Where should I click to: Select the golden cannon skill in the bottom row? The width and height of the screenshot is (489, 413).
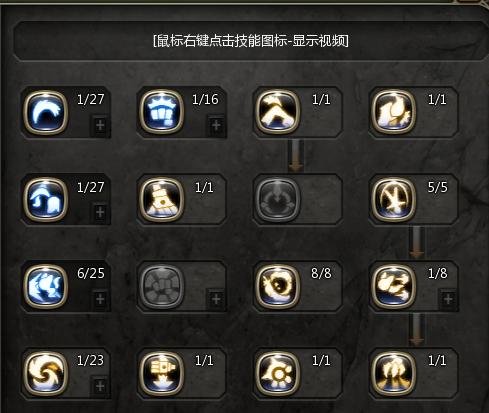pyautogui.click(x=162, y=373)
